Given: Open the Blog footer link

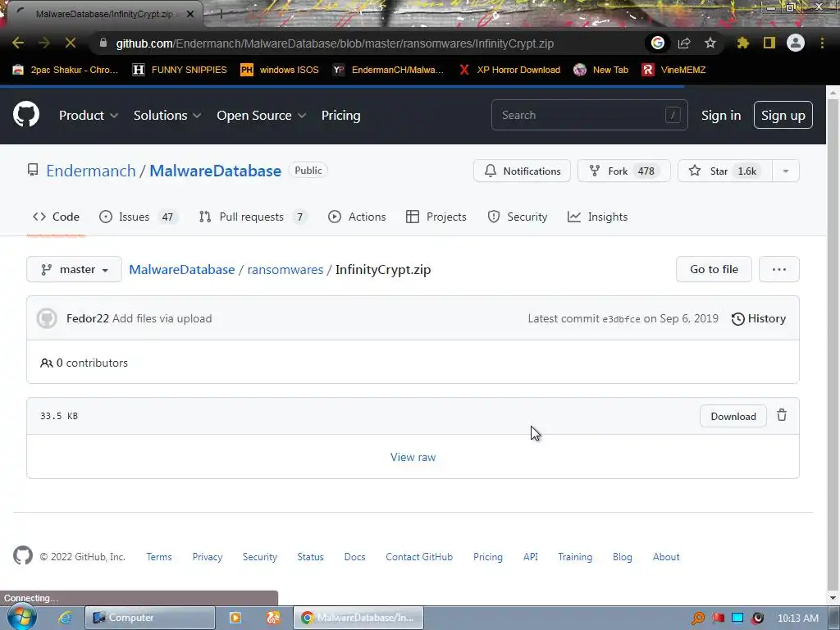Looking at the screenshot, I should pos(622,557).
